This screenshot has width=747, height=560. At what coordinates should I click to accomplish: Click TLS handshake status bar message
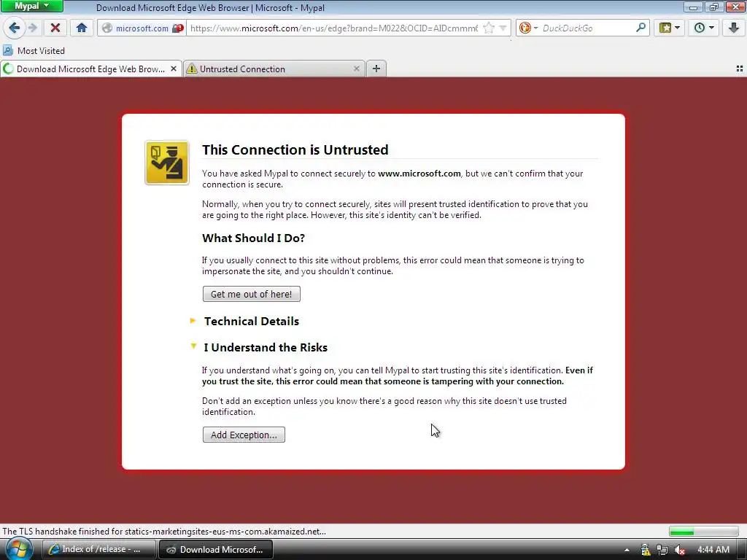pyautogui.click(x=164, y=532)
